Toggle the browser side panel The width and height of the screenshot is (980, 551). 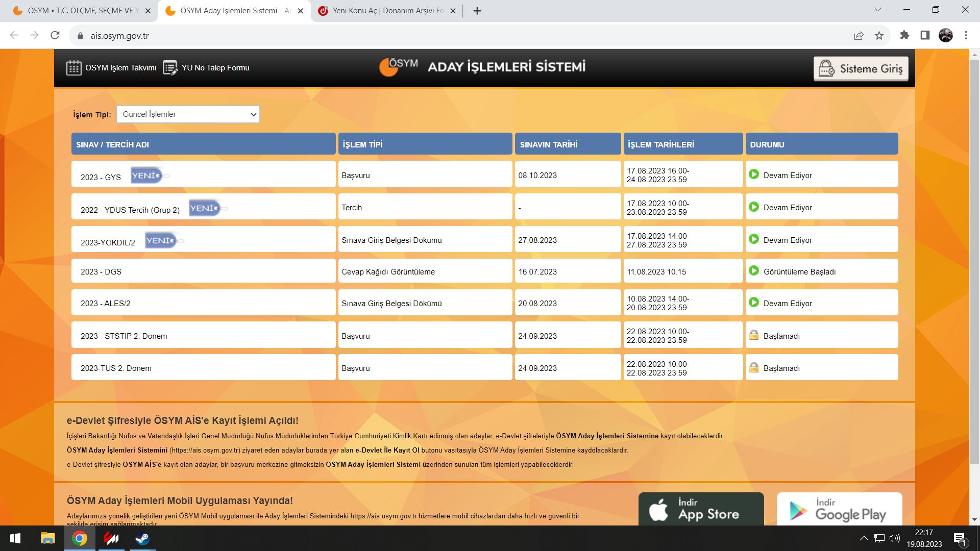point(925,35)
